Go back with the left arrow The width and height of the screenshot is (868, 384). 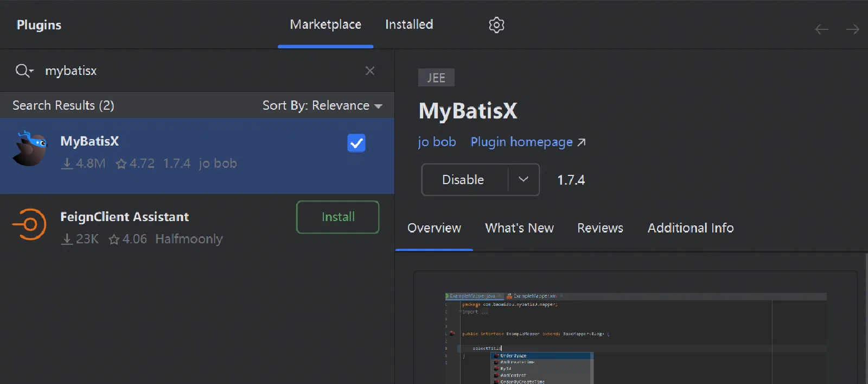click(822, 29)
